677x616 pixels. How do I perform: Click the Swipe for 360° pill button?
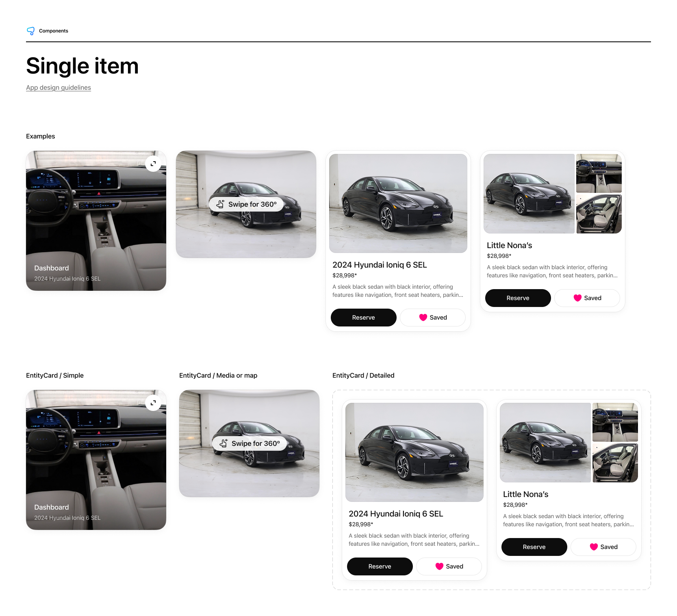pos(245,204)
